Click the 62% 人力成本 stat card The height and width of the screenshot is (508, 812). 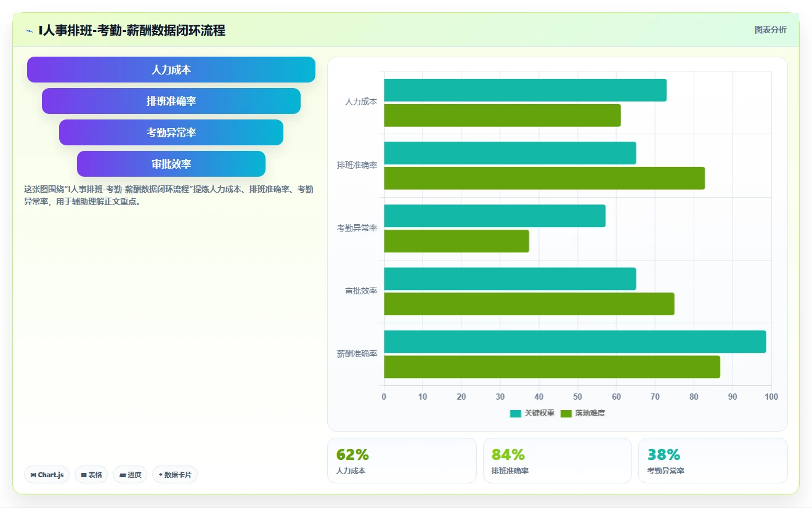click(402, 461)
